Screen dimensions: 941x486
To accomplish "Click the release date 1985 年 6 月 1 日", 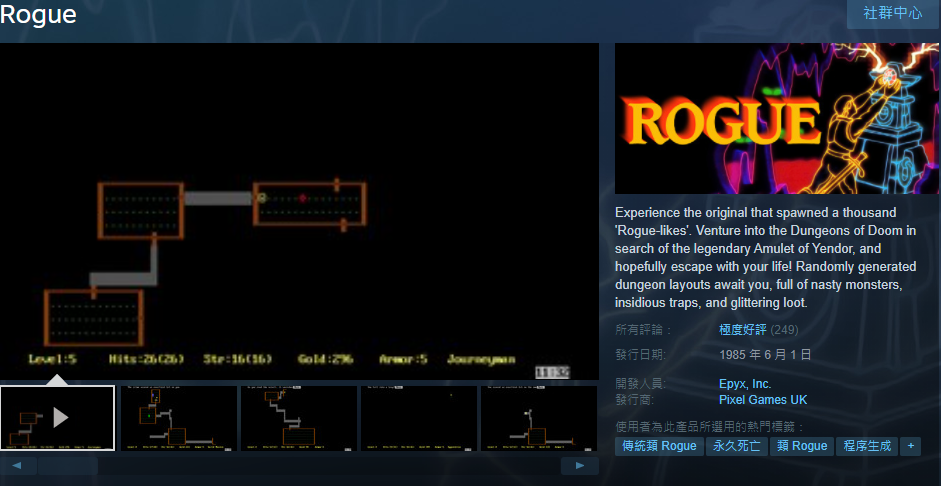I will click(x=765, y=355).
